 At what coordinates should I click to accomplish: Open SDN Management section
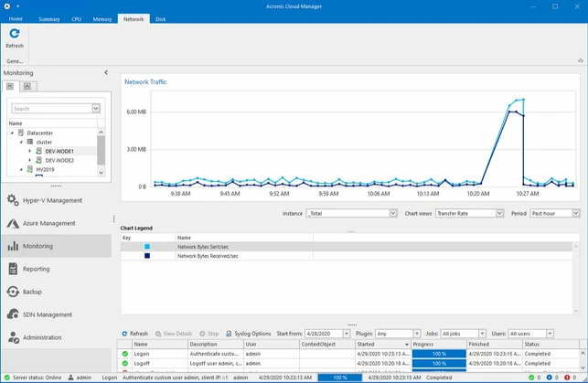(x=57, y=314)
